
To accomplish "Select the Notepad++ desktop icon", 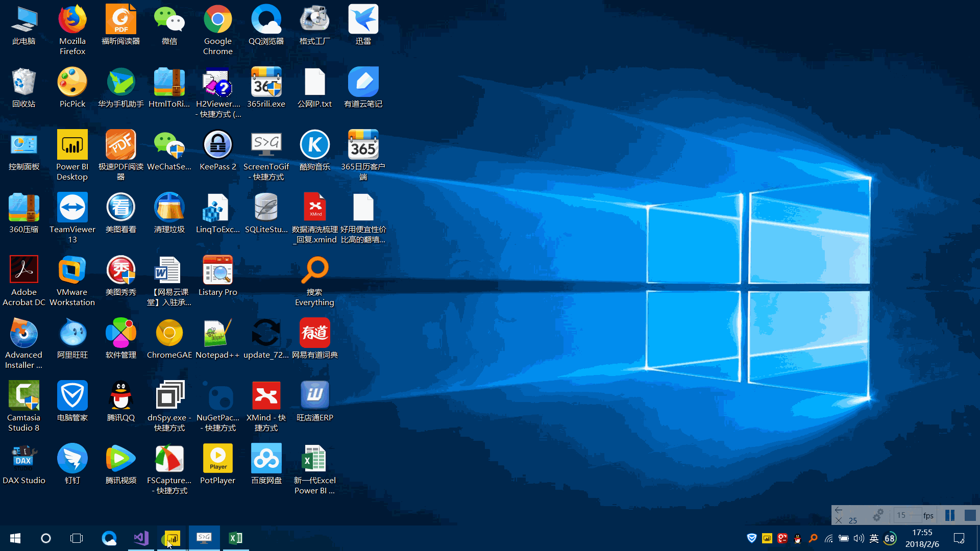I will coord(218,338).
